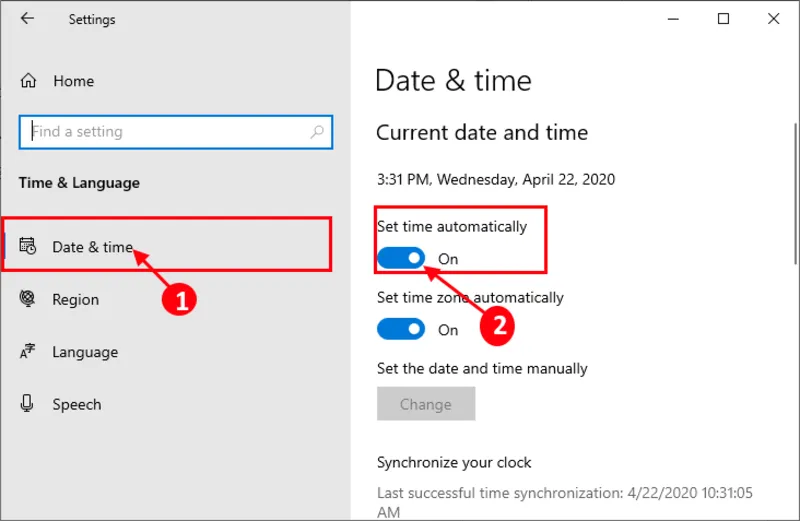Click the Change date and time button

coord(426,404)
